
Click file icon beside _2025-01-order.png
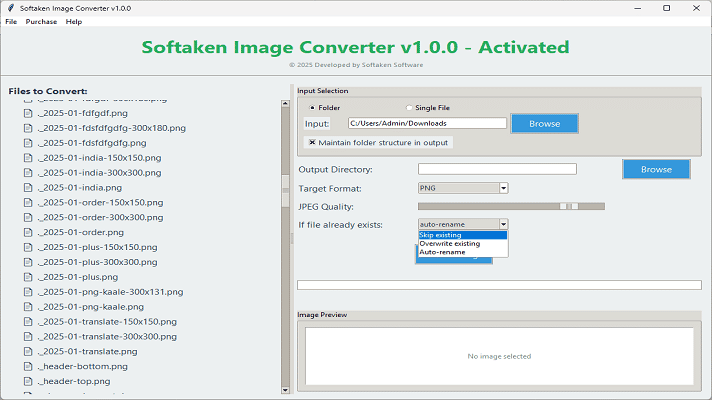28,232
